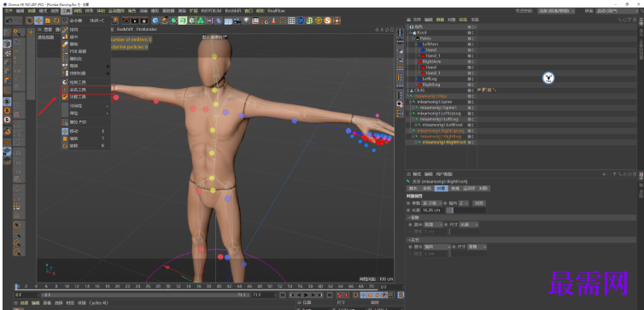The height and width of the screenshot is (310, 644).
Task: Jump to the start of the animation
Action: pos(283,295)
